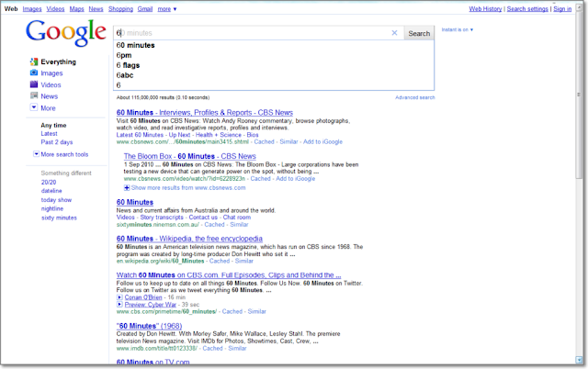Screen dimensions: 588x369
Task: Filter results by Past 2 days
Action: pos(57,142)
